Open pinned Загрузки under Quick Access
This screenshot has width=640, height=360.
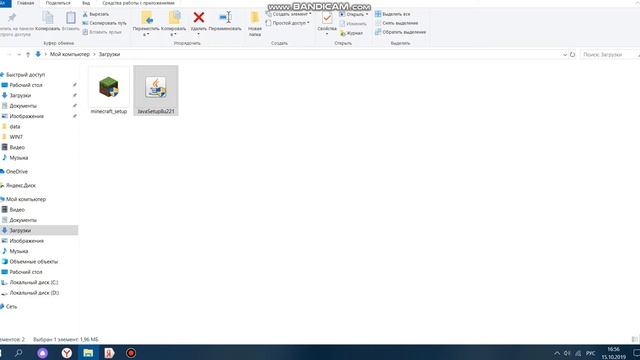point(20,95)
